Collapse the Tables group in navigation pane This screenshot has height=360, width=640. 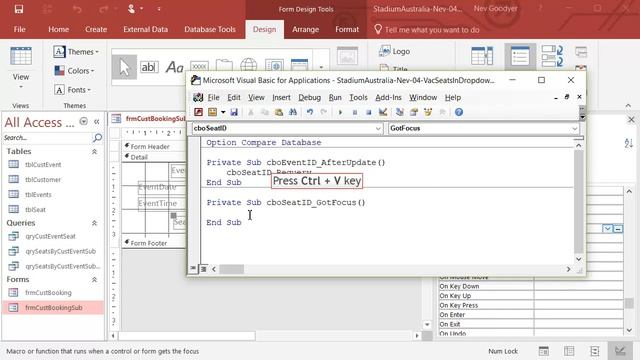click(x=94, y=151)
